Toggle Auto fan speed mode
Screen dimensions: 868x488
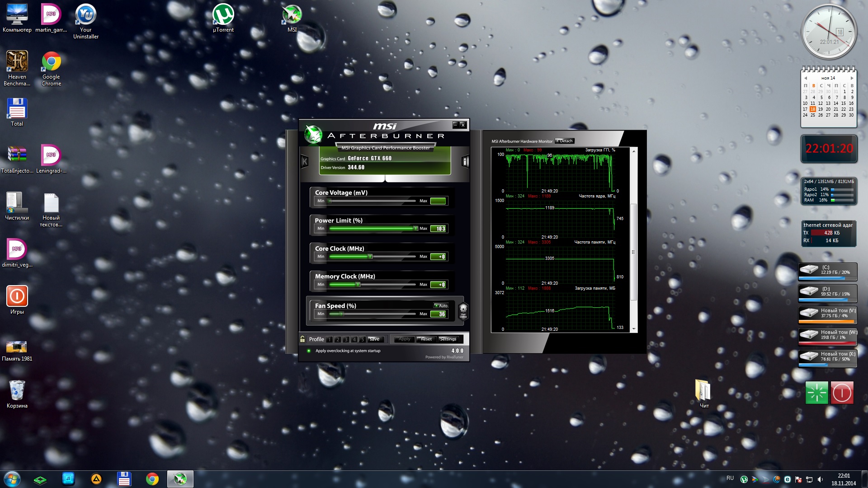441,306
